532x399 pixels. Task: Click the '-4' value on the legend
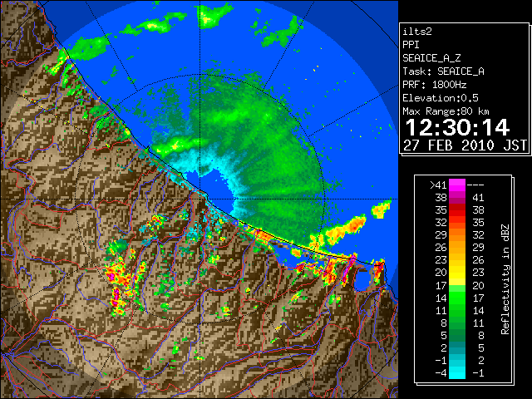click(x=441, y=373)
